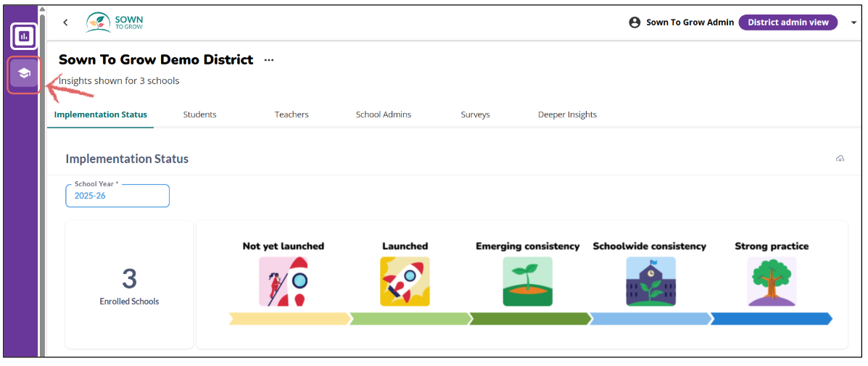
Task: Click the user account avatar icon
Action: pos(635,22)
